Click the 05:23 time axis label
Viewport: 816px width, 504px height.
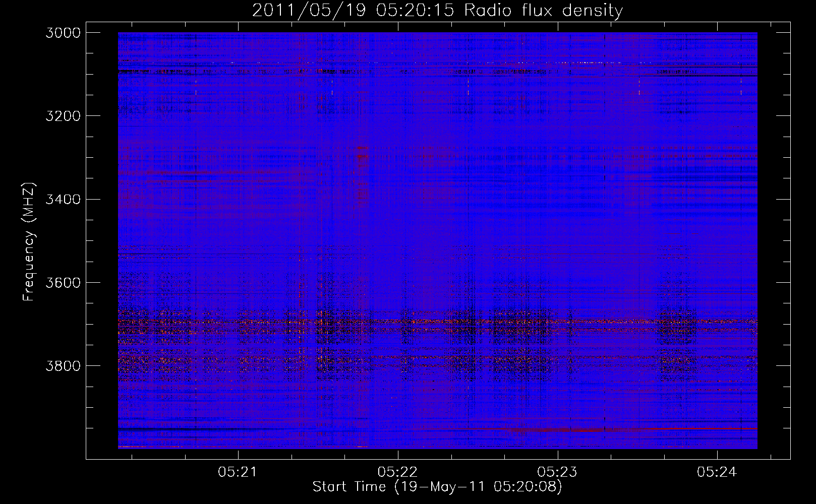[x=558, y=472]
